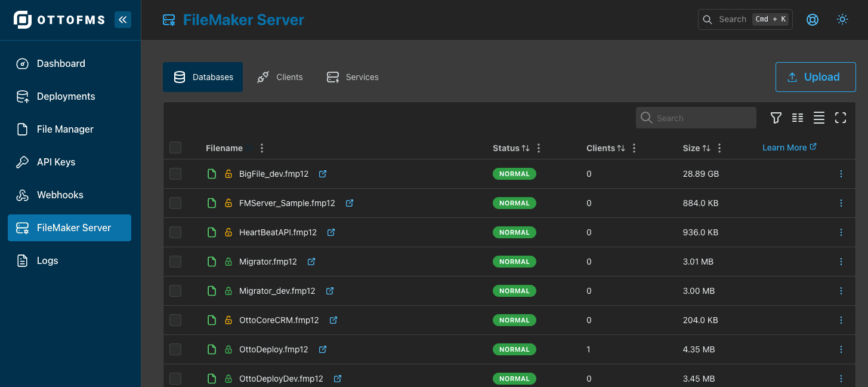This screenshot has height=387, width=868.
Task: Open the filter icon above the databases table
Action: pos(776,118)
